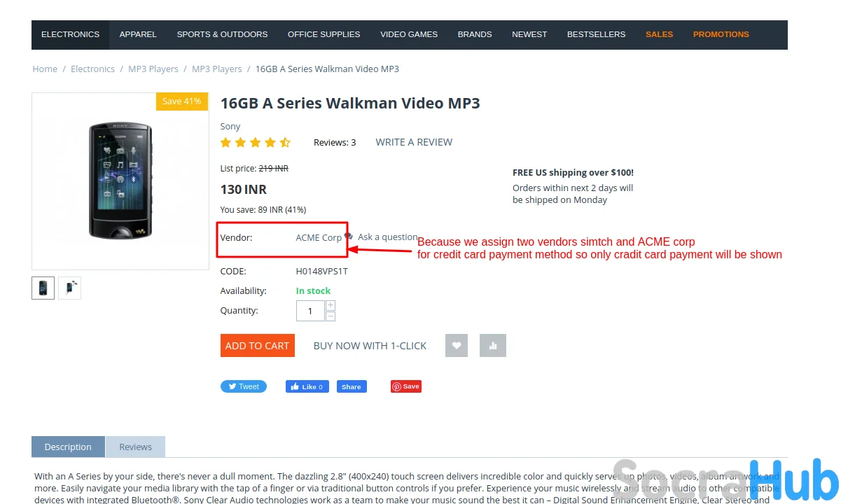Viewport: 855px width, 504px height.
Task: Add product to wishlist heart icon
Action: click(x=457, y=345)
